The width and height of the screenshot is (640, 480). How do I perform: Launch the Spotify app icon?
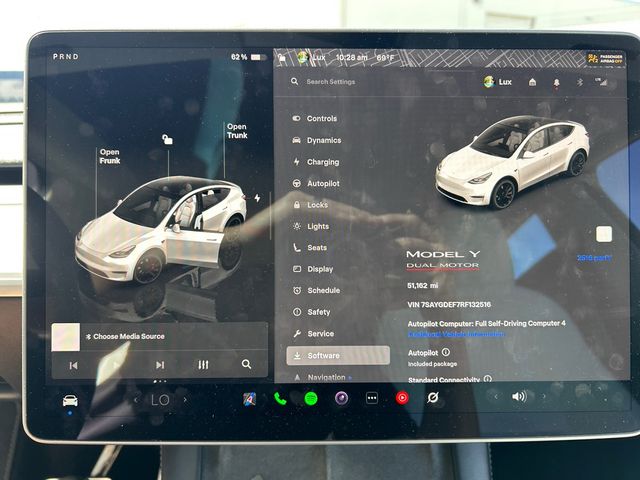pyautogui.click(x=311, y=398)
